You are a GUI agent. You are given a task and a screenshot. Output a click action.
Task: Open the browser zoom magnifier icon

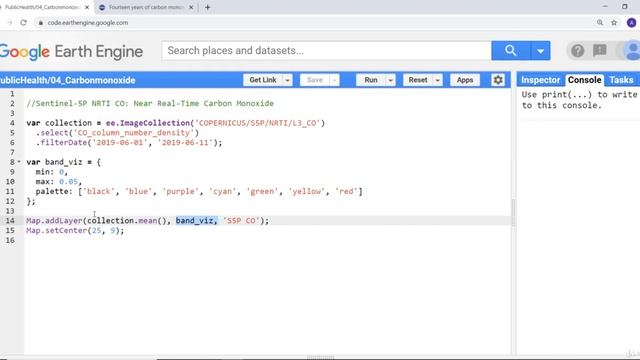click(600, 23)
